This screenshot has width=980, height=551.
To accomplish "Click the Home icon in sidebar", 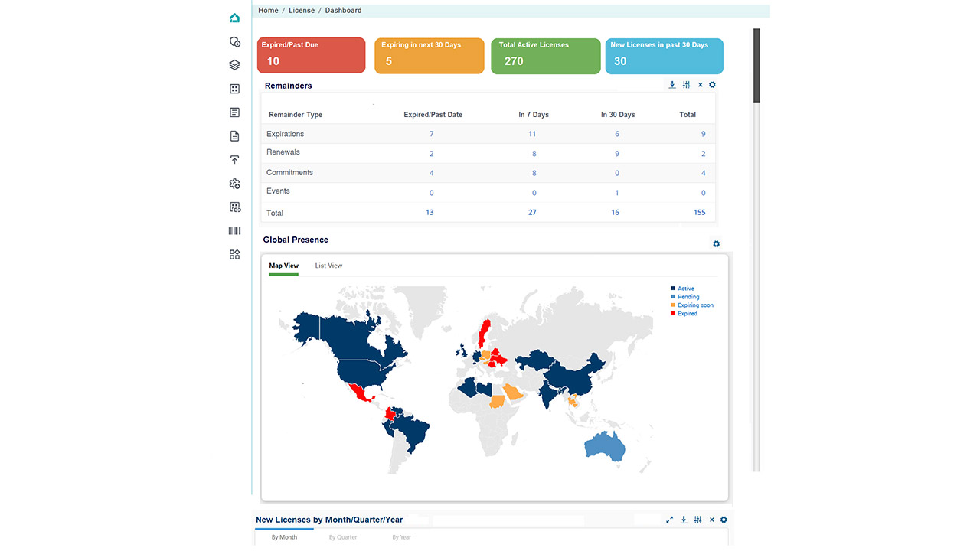I will point(234,18).
